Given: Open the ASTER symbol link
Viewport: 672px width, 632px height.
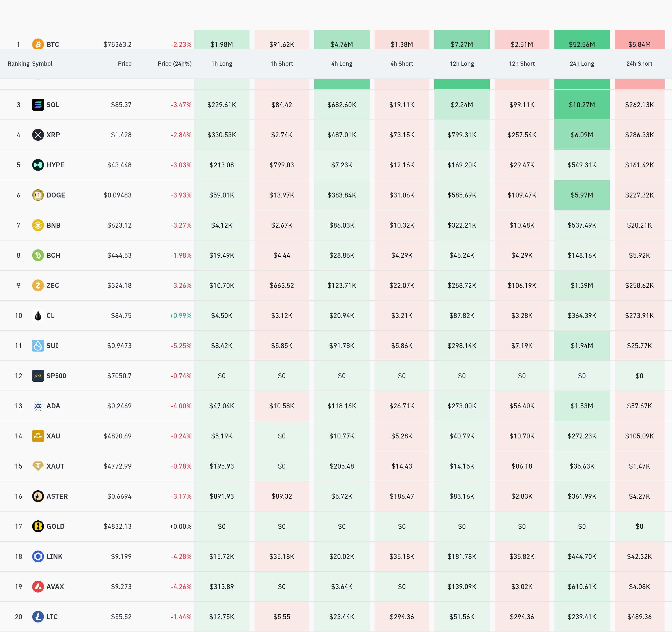Looking at the screenshot, I should [x=57, y=496].
